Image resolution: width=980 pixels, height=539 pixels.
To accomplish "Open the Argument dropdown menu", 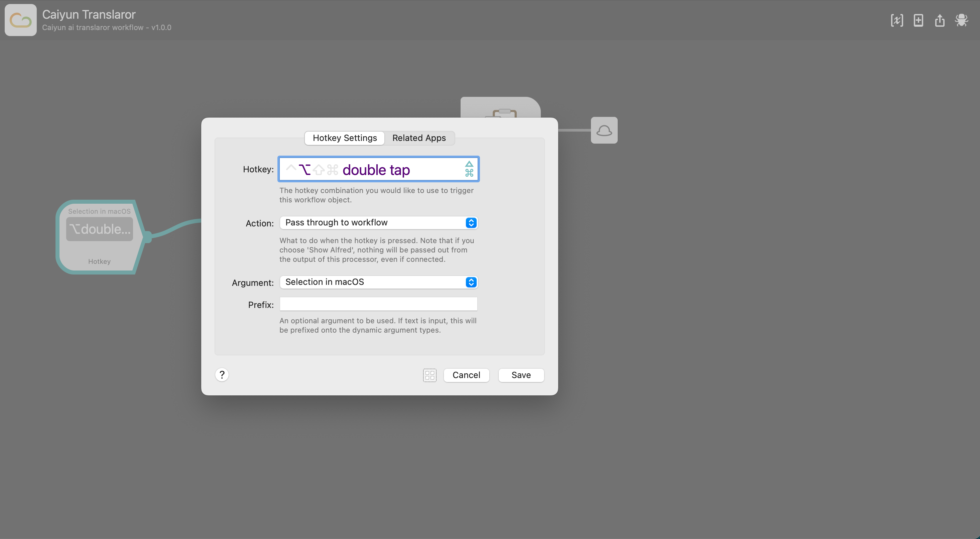I will point(379,282).
